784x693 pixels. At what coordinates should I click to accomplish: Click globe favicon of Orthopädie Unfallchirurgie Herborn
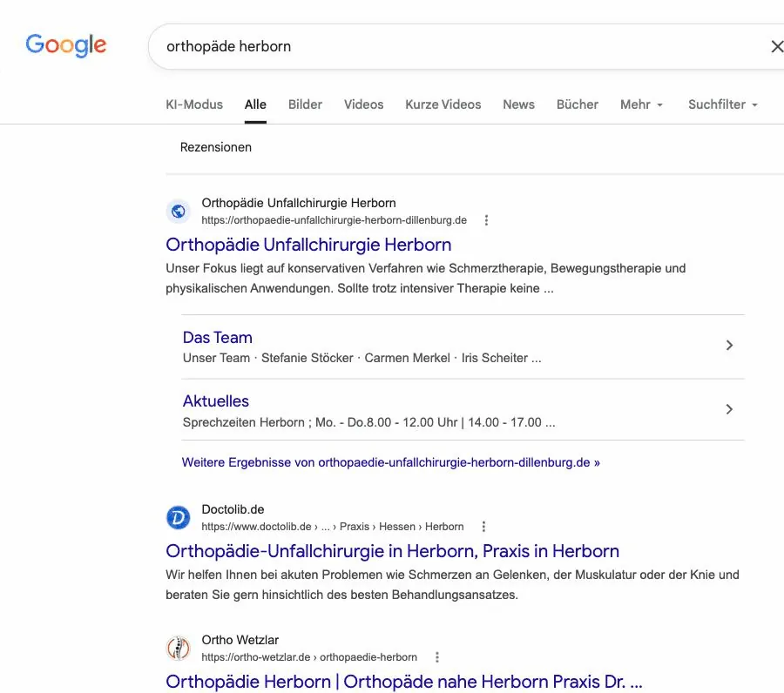178,212
